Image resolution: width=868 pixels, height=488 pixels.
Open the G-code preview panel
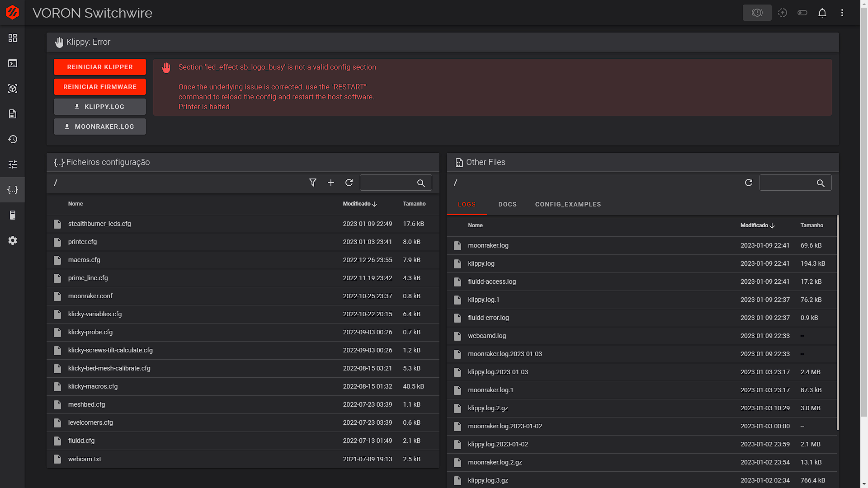[13, 89]
